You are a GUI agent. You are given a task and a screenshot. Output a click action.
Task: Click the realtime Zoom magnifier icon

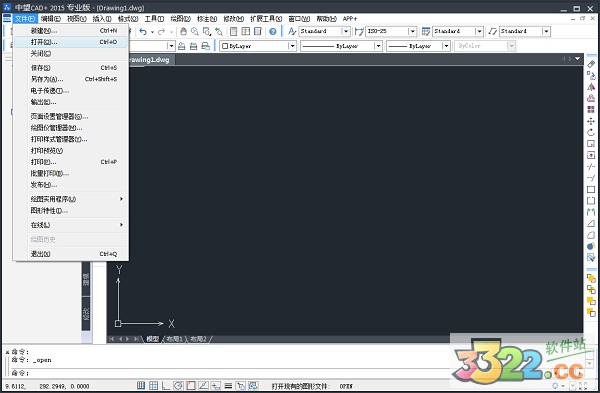coord(195,31)
